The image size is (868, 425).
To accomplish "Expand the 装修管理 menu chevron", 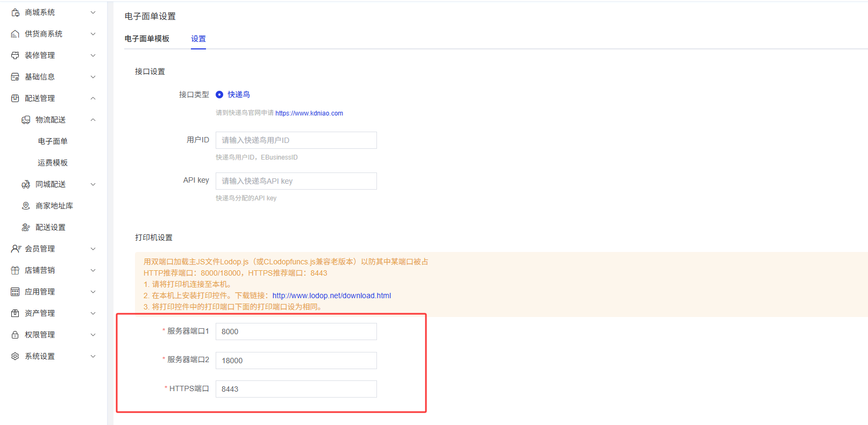I will [x=93, y=55].
